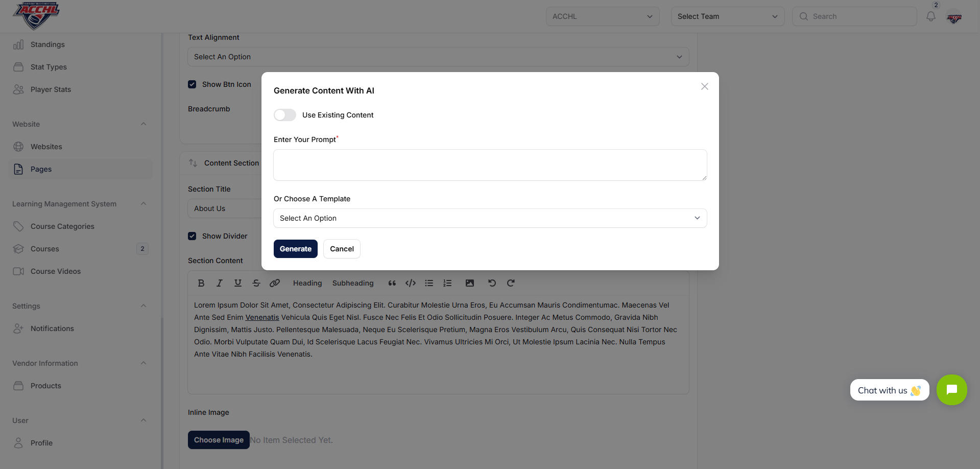980x469 pixels.
Task: Click the Bold formatting icon
Action: tap(201, 283)
